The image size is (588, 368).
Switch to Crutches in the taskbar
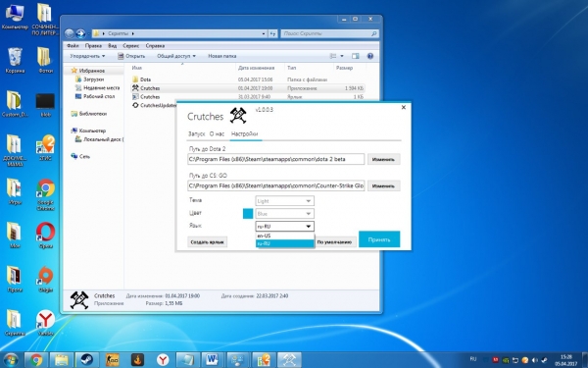[x=289, y=360]
